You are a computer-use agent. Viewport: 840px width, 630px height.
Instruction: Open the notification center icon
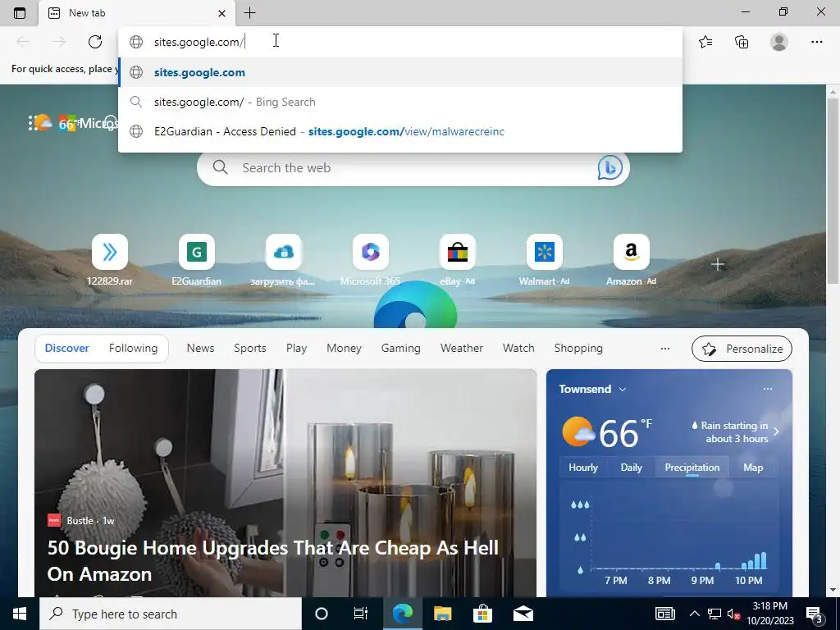[x=815, y=615]
